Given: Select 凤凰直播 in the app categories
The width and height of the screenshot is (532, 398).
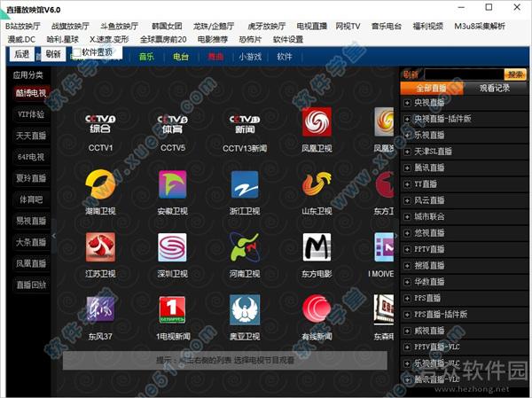Looking at the screenshot, I should point(31,263).
